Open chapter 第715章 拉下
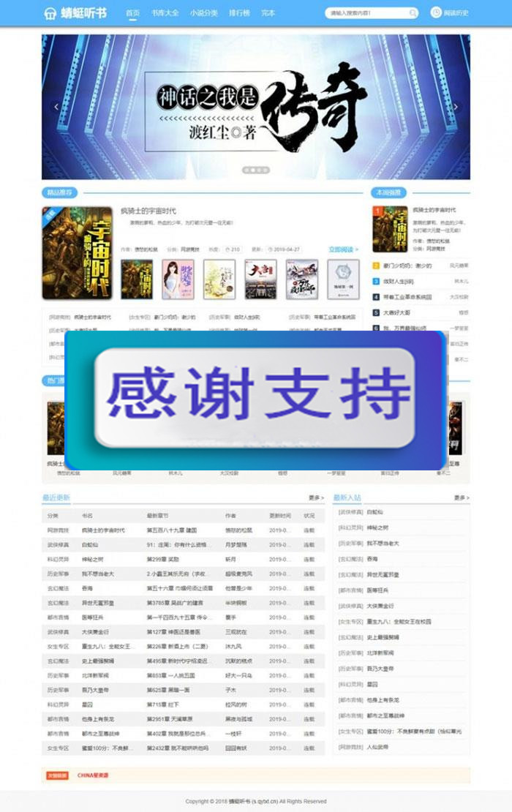Viewport: 512px width, 812px height. (x=162, y=704)
